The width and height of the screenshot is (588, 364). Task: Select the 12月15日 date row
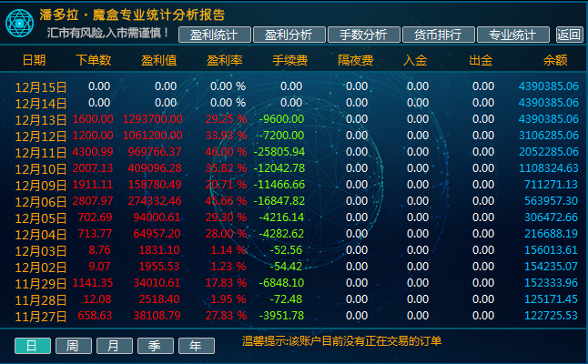click(40, 87)
